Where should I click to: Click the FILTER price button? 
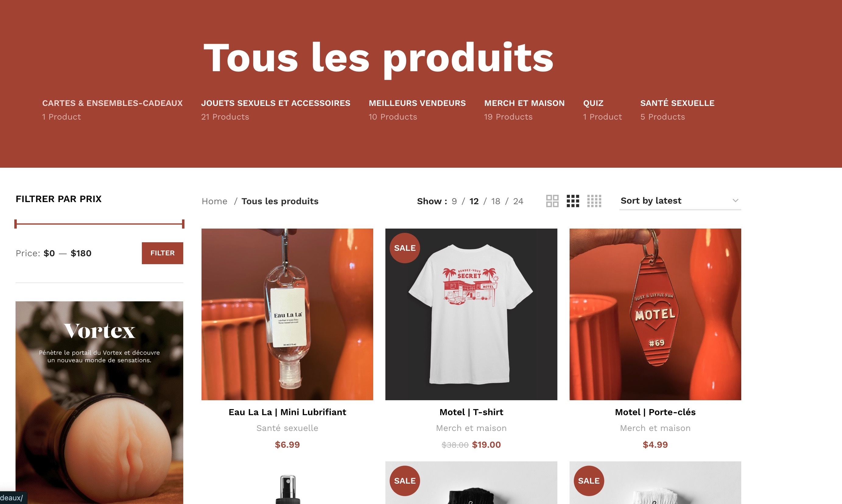click(162, 253)
